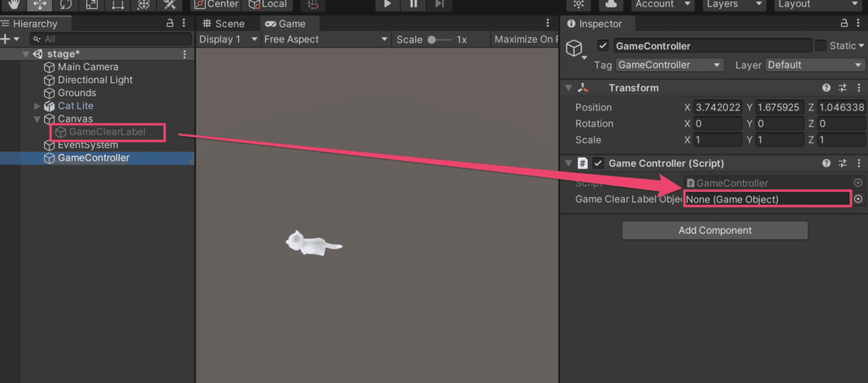The height and width of the screenshot is (383, 868).
Task: Open Collab services icon
Action: pyautogui.click(x=580, y=4)
